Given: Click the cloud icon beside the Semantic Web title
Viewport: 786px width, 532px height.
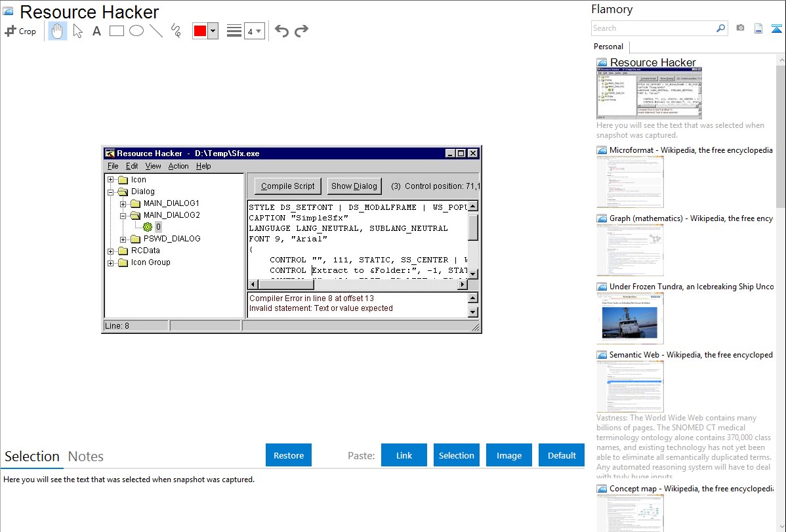Looking at the screenshot, I should point(602,355).
